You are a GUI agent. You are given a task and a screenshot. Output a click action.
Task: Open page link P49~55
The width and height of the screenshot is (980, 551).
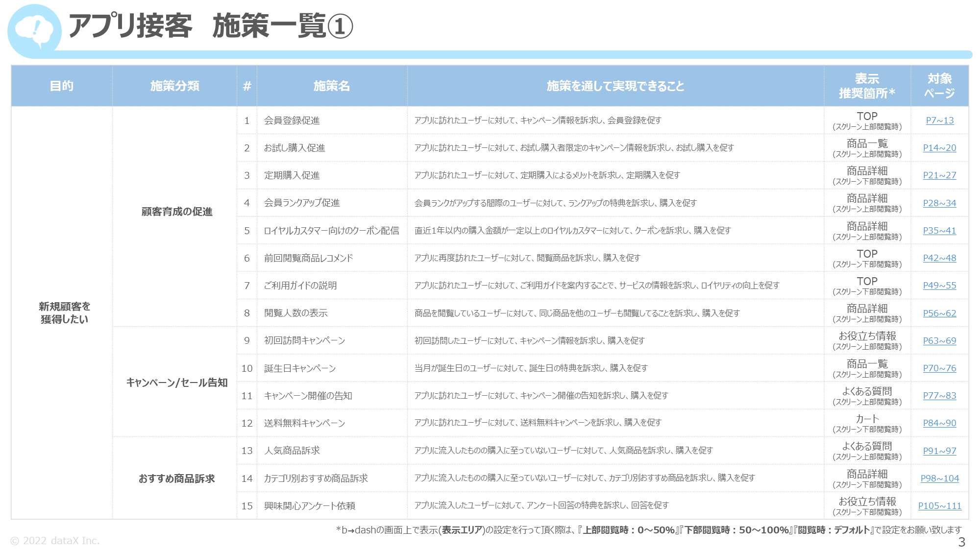939,285
